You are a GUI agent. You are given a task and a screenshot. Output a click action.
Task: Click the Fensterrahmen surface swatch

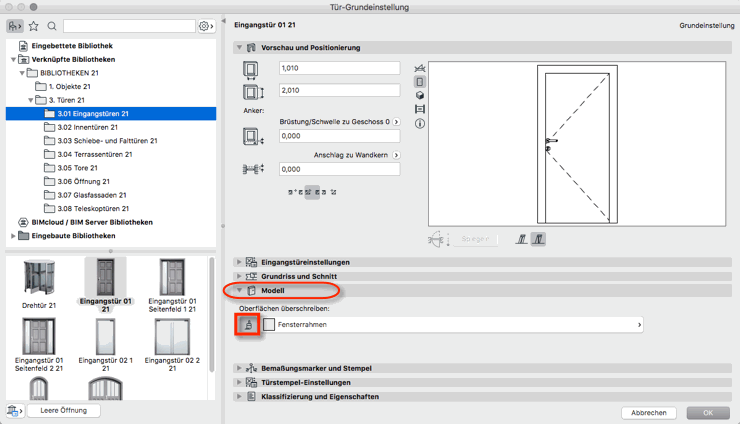pos(269,324)
